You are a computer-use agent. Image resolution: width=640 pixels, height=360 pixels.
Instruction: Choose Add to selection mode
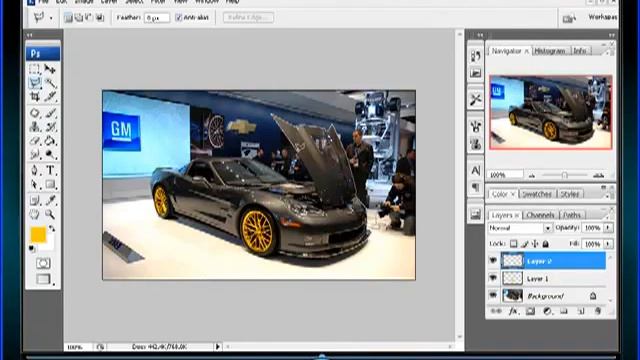pos(78,18)
